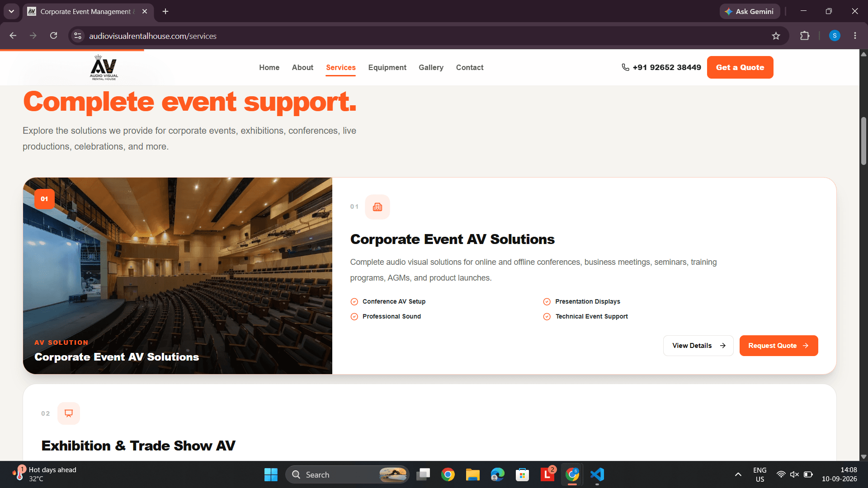Reload the page with the refresh icon
Viewport: 868px width, 488px height.
coord(53,36)
